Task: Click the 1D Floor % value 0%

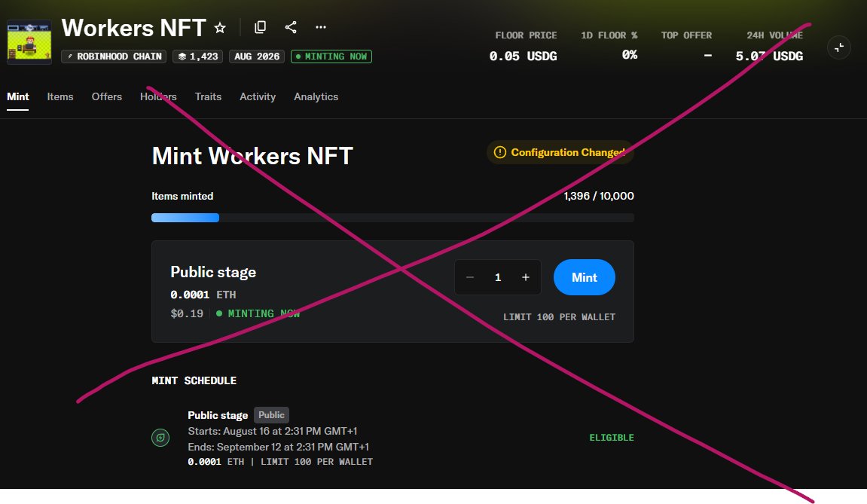Action: pyautogui.click(x=630, y=55)
